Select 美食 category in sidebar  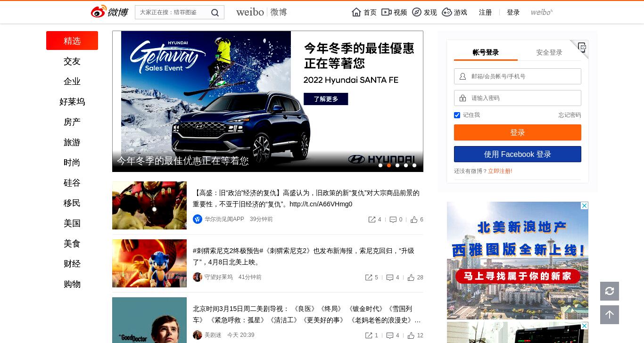click(x=72, y=244)
